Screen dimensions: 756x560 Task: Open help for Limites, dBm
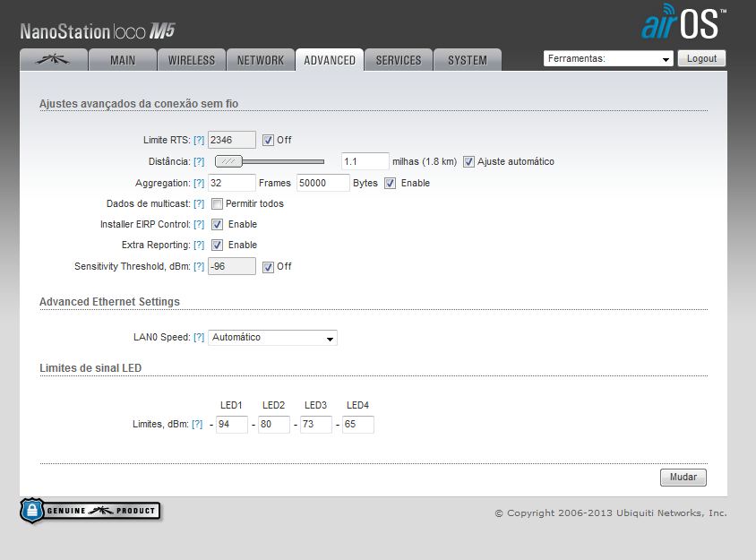pos(197,425)
